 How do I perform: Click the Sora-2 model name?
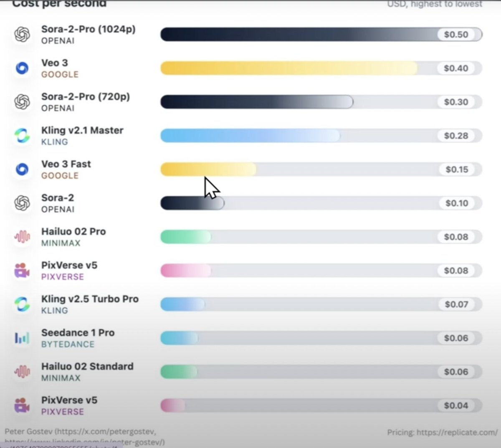58,198
